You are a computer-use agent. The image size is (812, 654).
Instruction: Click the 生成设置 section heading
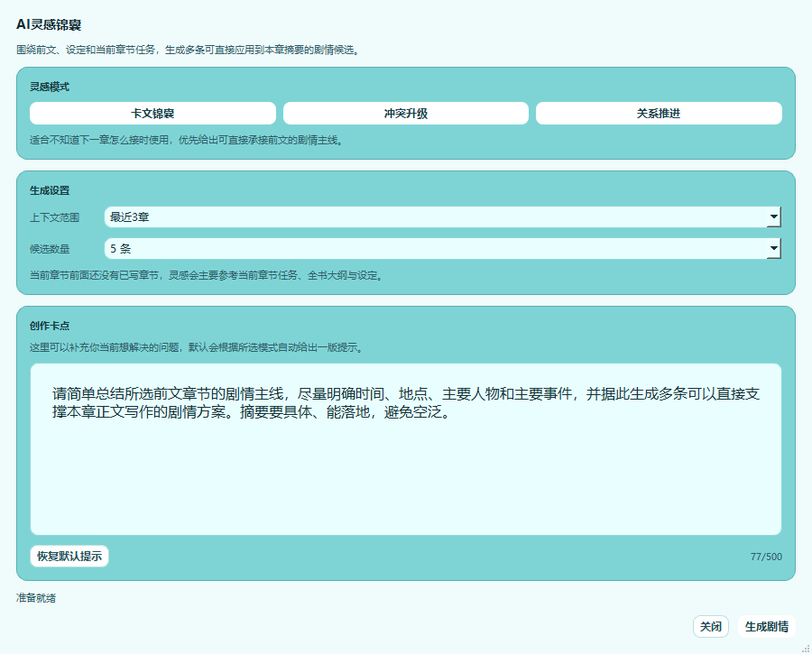point(50,190)
